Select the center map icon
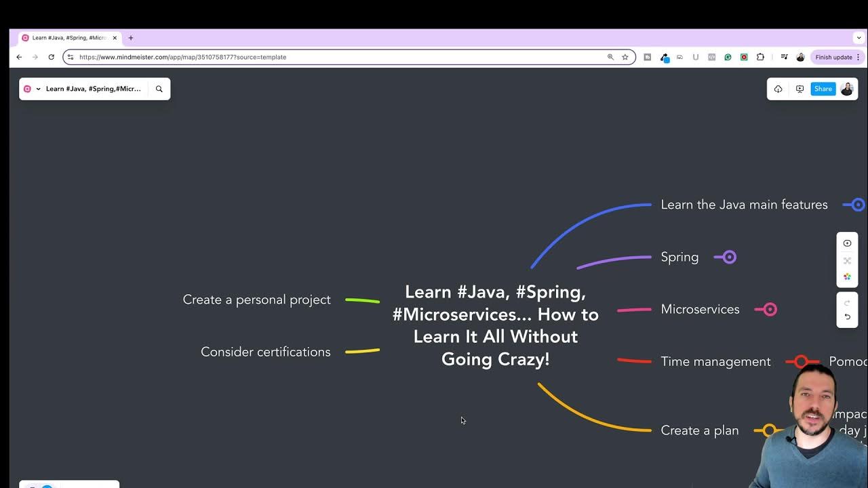Image resolution: width=868 pixels, height=488 pixels. point(847,260)
